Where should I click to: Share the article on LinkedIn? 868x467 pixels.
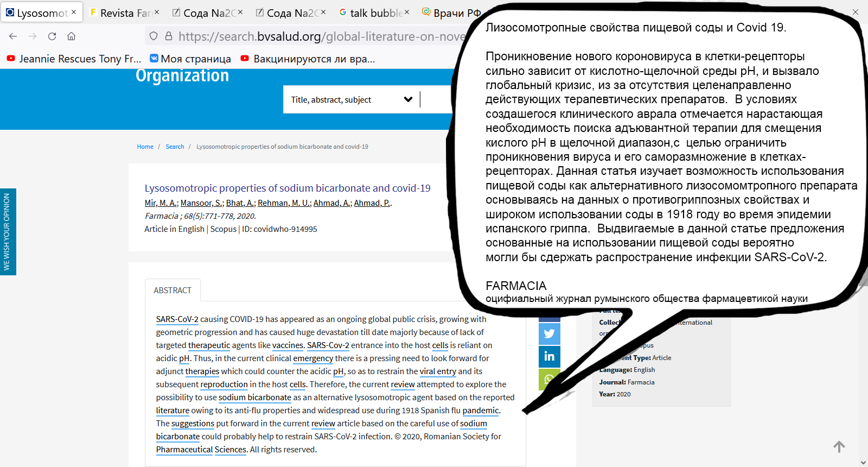[x=549, y=356]
